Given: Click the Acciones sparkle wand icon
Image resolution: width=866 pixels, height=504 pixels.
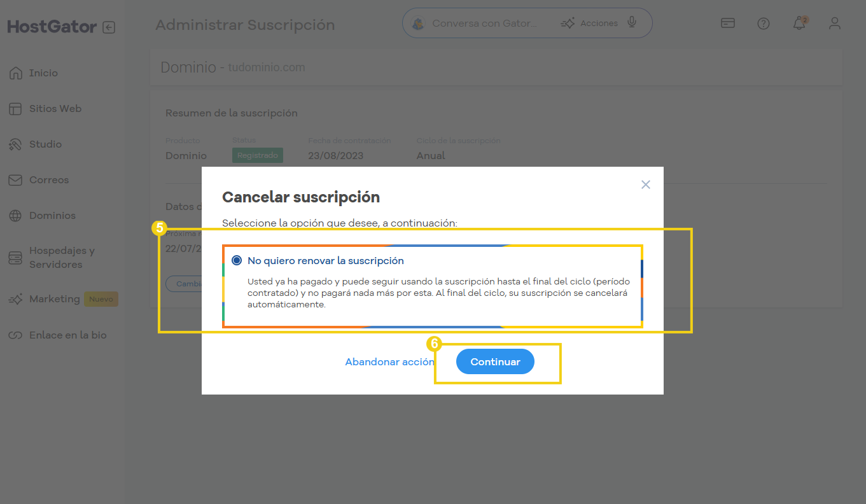Looking at the screenshot, I should pos(568,24).
